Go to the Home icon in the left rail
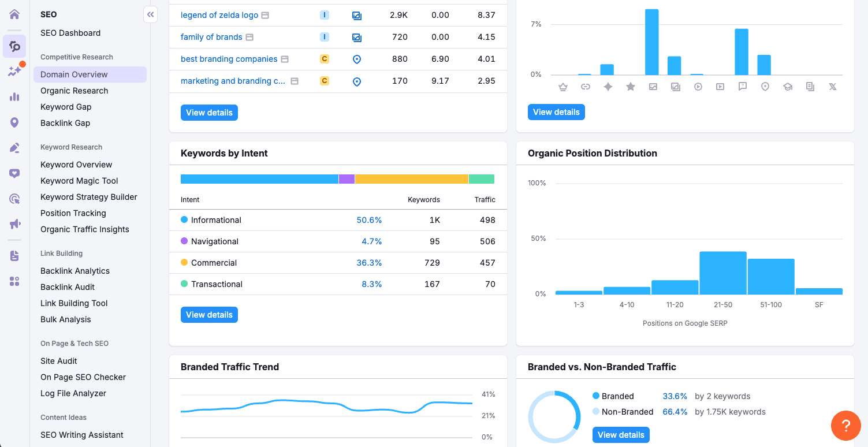The image size is (868, 447). click(14, 14)
